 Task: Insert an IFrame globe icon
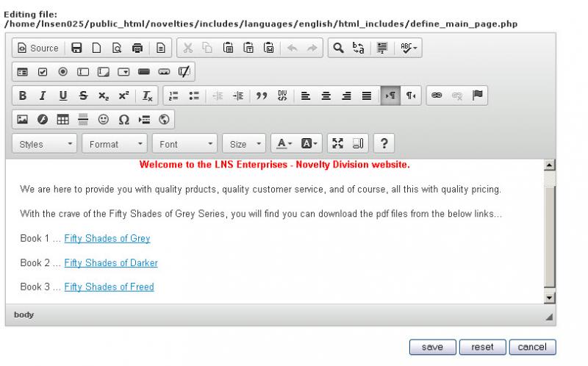point(164,119)
